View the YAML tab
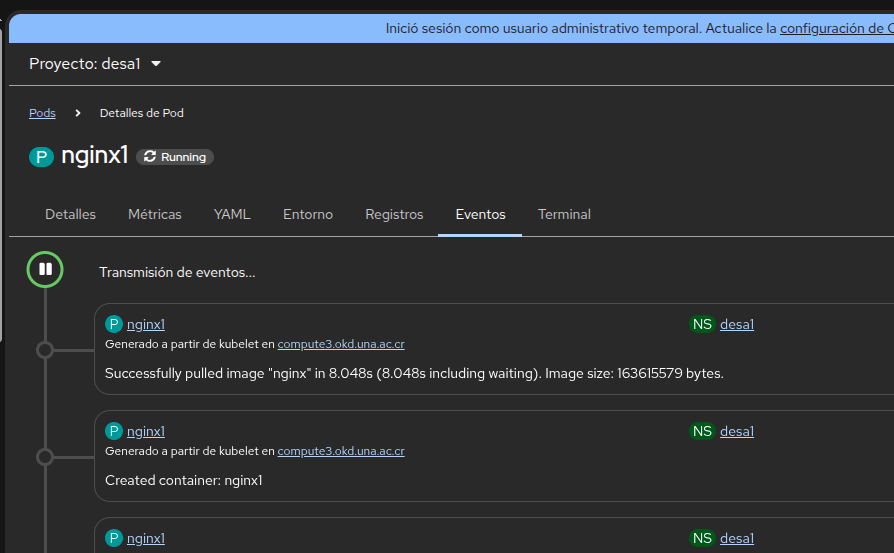The image size is (894, 553). click(x=232, y=214)
